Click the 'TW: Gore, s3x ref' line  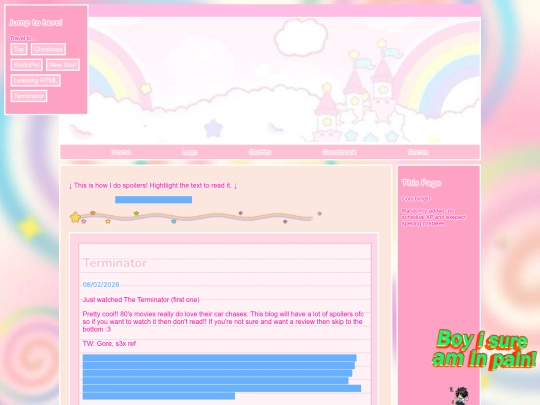(x=109, y=344)
